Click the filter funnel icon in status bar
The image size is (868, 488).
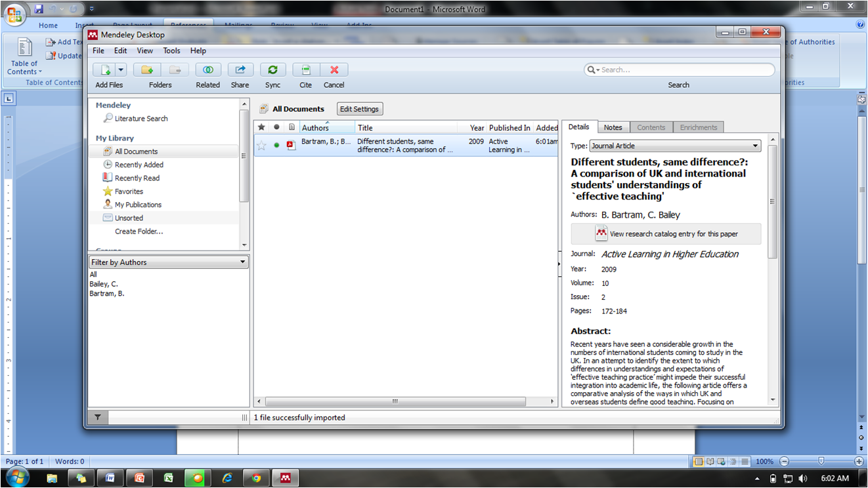tap(97, 417)
